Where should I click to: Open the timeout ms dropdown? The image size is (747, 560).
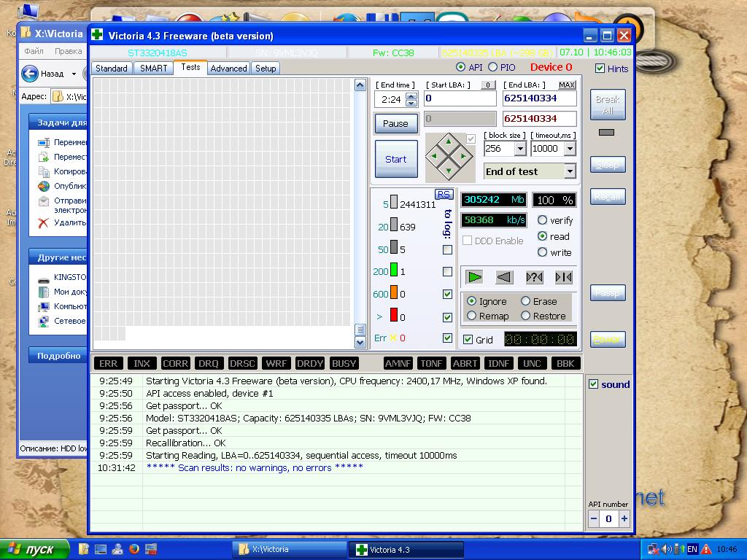[570, 149]
